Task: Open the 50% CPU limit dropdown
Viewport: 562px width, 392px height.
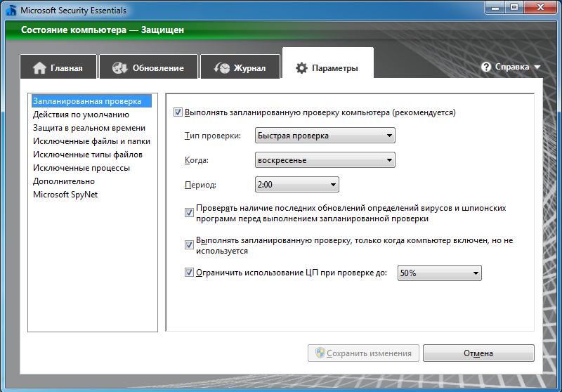Action: tap(440, 273)
